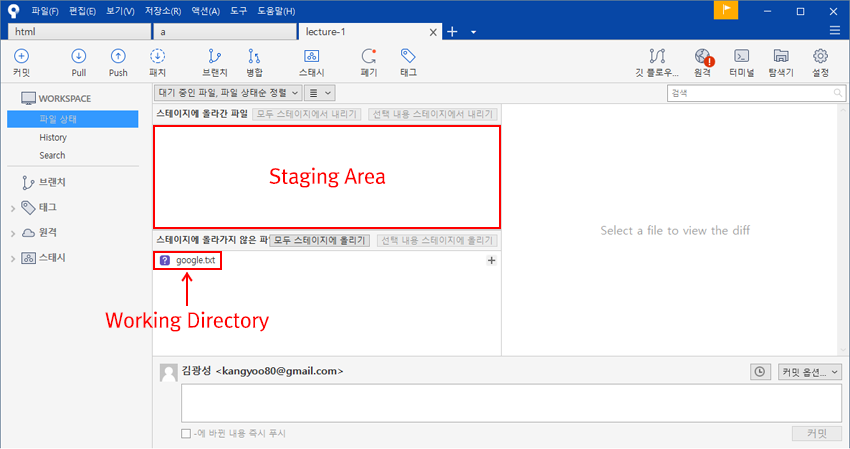
Task: Open the Edit (편집) menu
Action: (82, 11)
